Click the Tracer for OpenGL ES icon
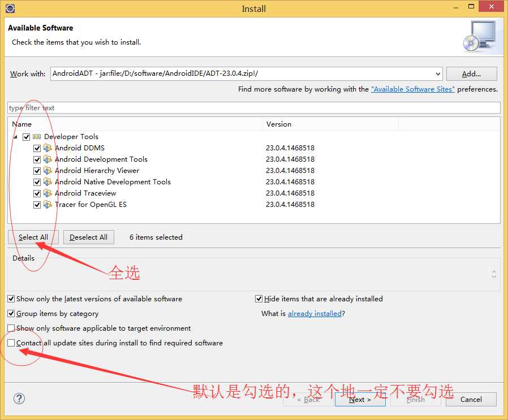This screenshot has width=508, height=420. tap(48, 205)
